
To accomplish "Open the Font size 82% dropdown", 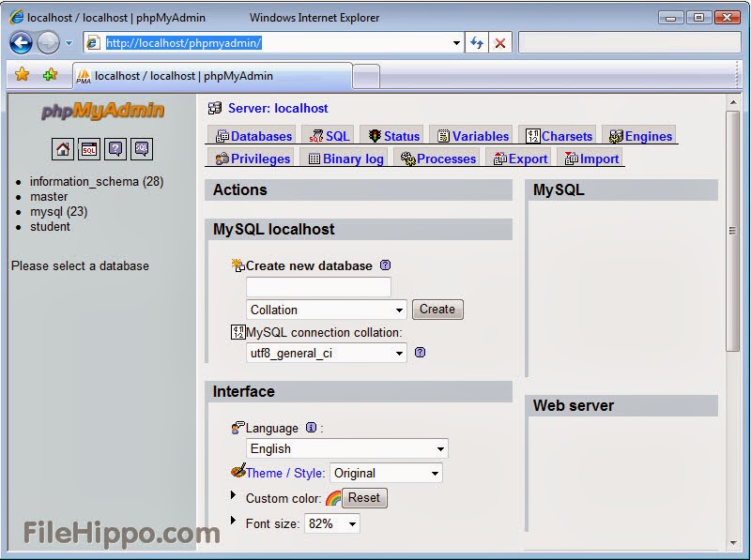I will 332,523.
